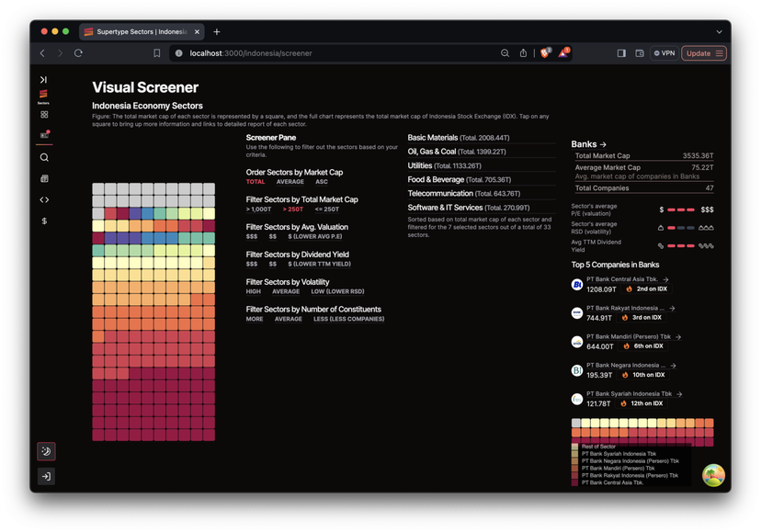This screenshot has width=761, height=532.
Task: Open the dollar sign icon in the sidebar
Action: click(x=44, y=221)
